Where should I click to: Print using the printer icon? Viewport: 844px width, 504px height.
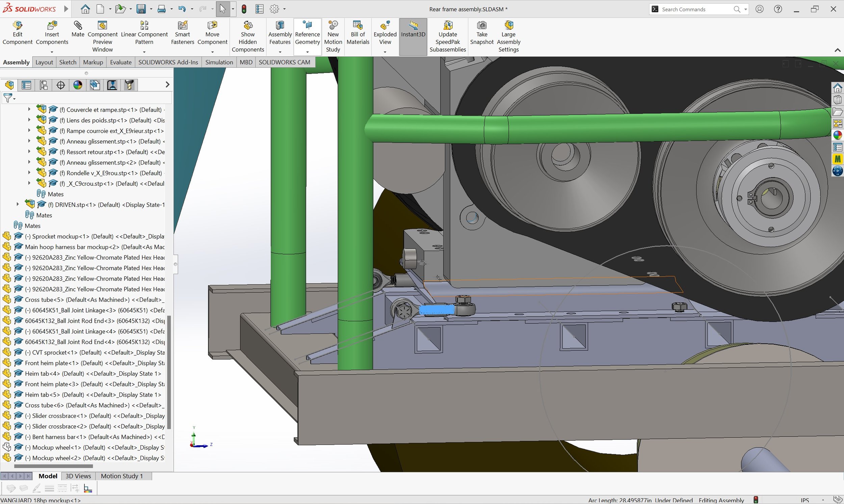click(x=162, y=9)
